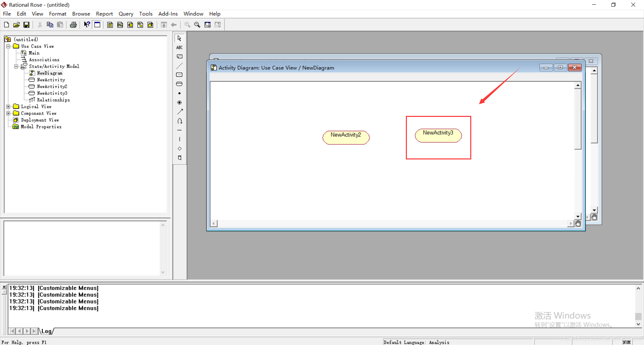
Task: Jump to last log tab with arrow
Action: (x=34, y=331)
